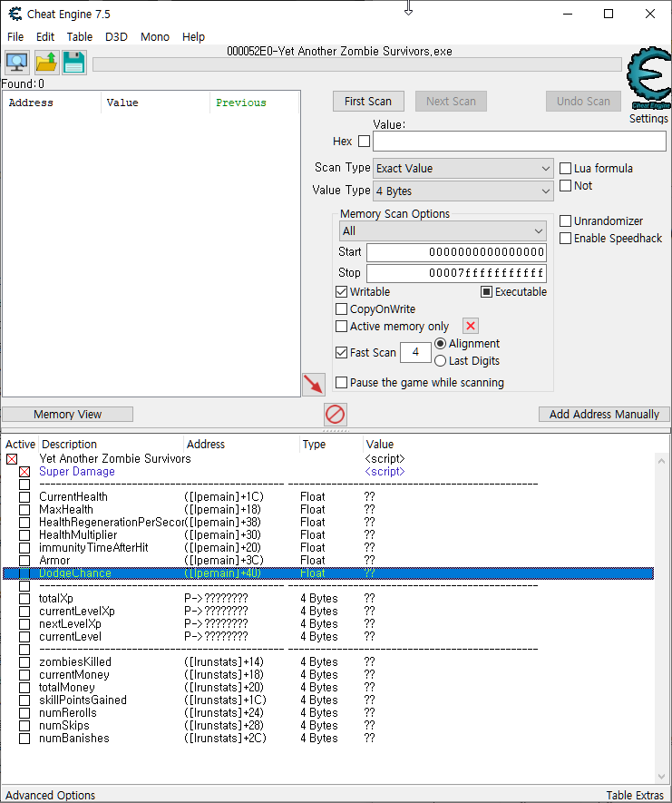The width and height of the screenshot is (672, 803).
Task: Click Add Address Manually
Action: tap(604, 415)
